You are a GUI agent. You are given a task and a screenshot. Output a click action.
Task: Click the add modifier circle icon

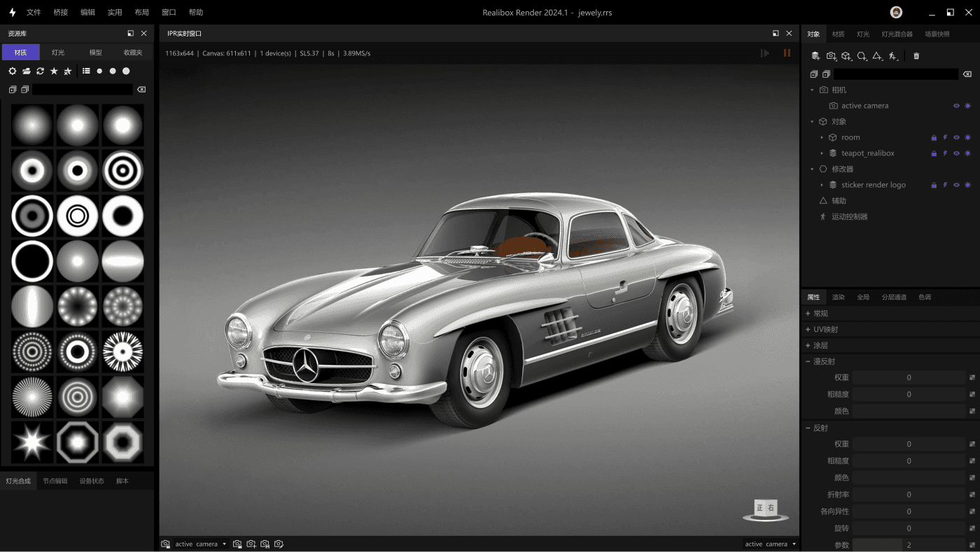[x=862, y=56]
